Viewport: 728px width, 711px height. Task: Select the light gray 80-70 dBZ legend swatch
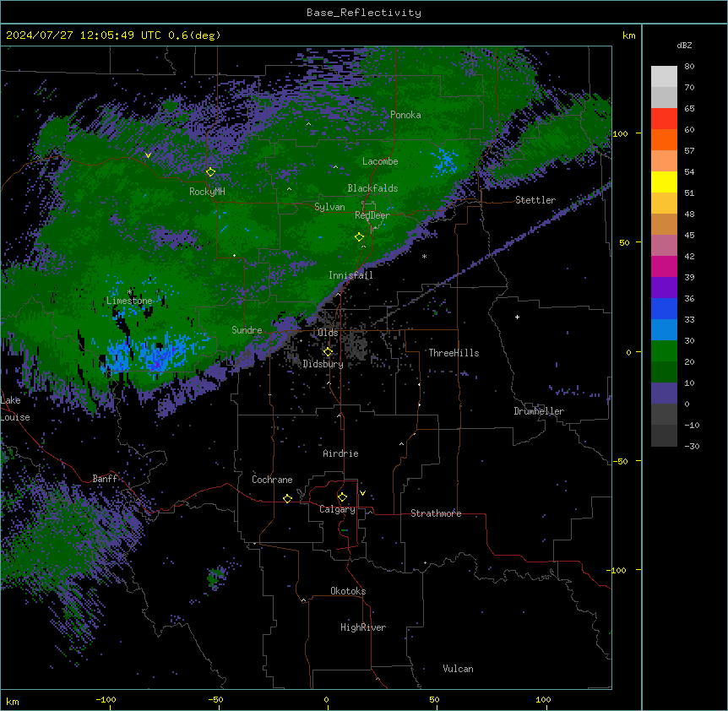point(664,77)
